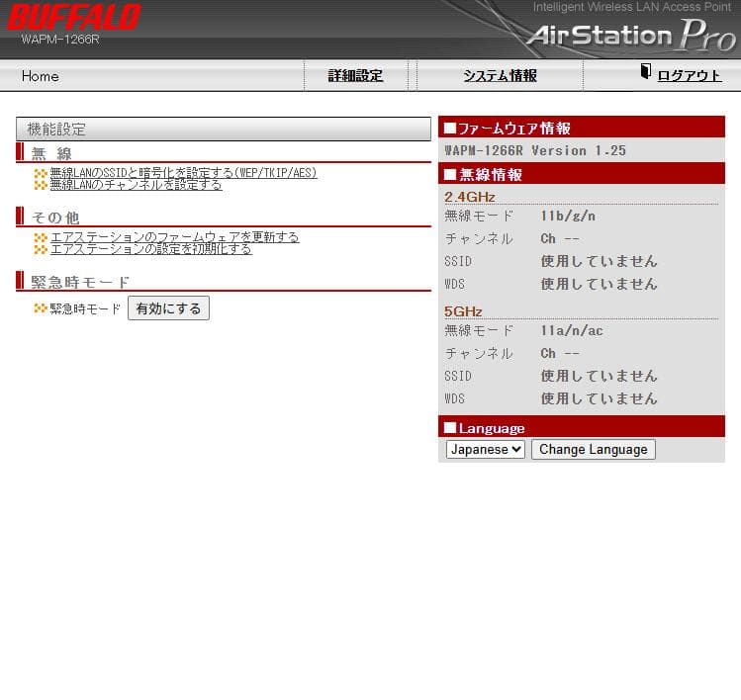Open the 詳細設定 tab

[355, 75]
